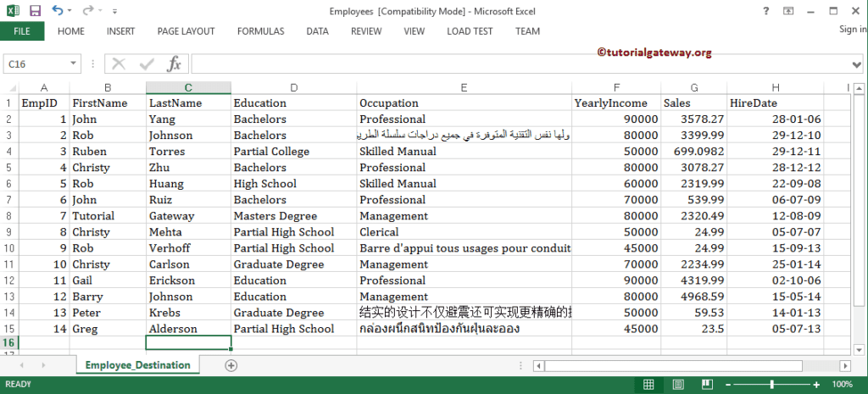Expand the Name Box dropdown arrow

(73, 64)
